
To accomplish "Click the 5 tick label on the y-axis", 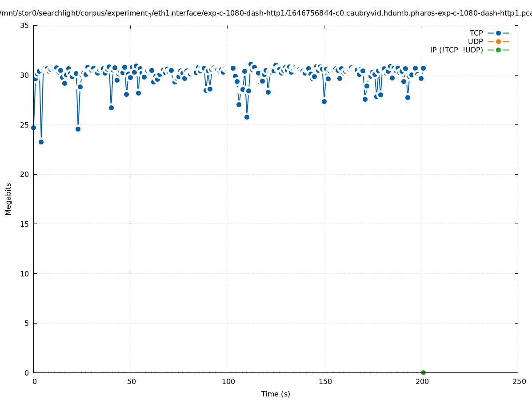I will tap(26, 323).
